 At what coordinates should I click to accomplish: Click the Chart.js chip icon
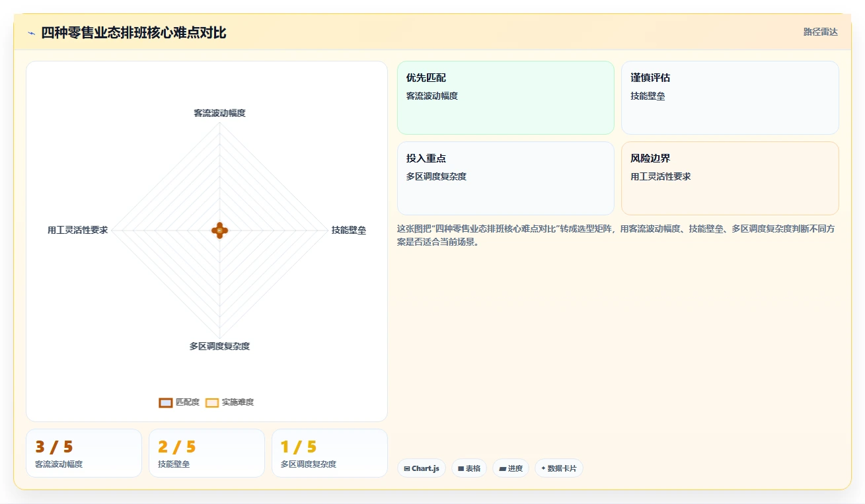tap(407, 468)
